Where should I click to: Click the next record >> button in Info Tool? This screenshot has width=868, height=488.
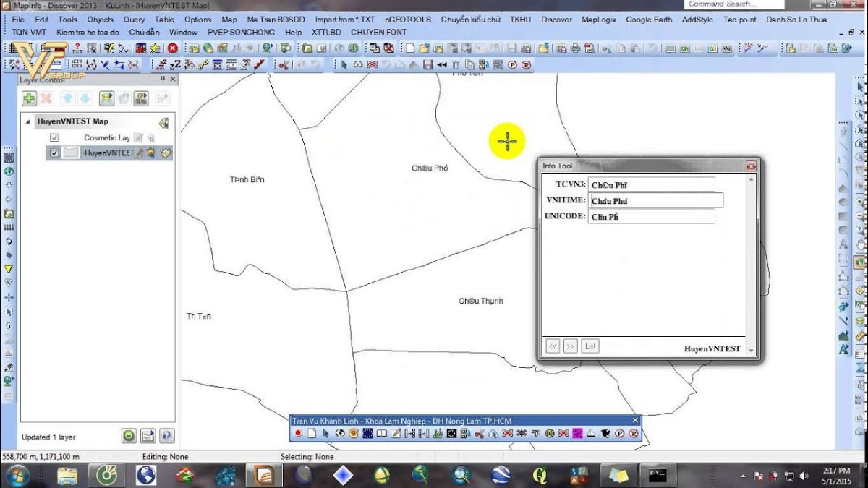point(570,346)
